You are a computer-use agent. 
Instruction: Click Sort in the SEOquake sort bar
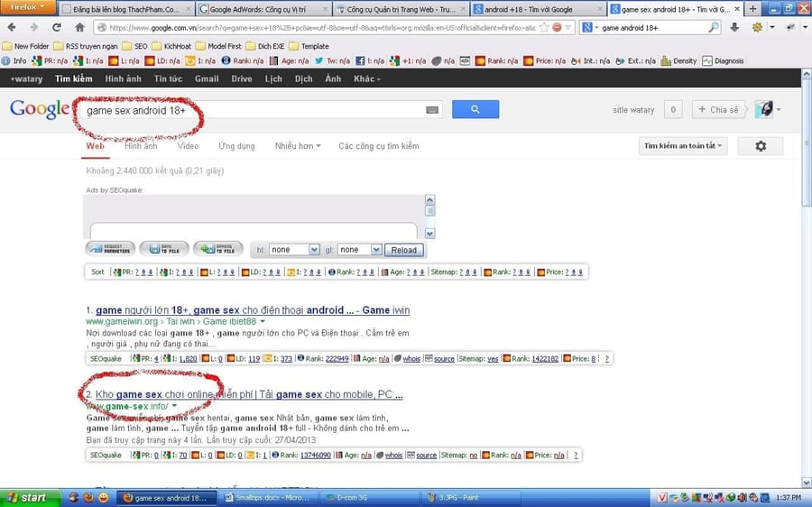97,272
